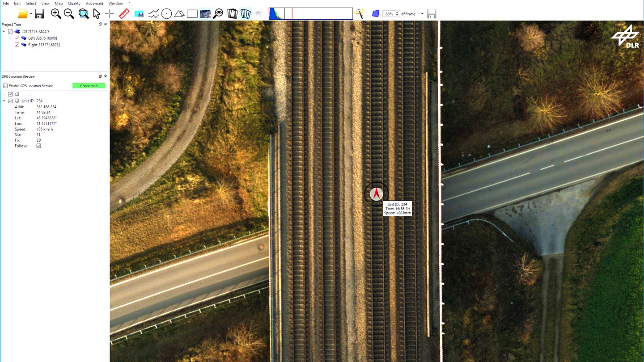Click the green Connected status button

pyautogui.click(x=89, y=86)
